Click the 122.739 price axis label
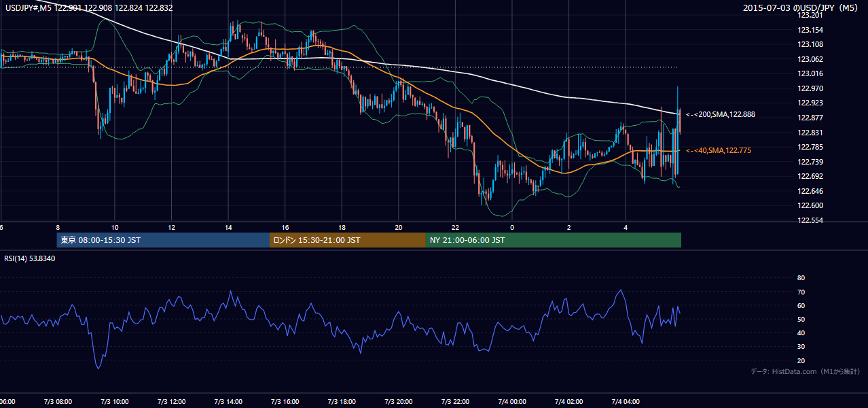Viewport: 868px width, 408px height. pos(810,162)
